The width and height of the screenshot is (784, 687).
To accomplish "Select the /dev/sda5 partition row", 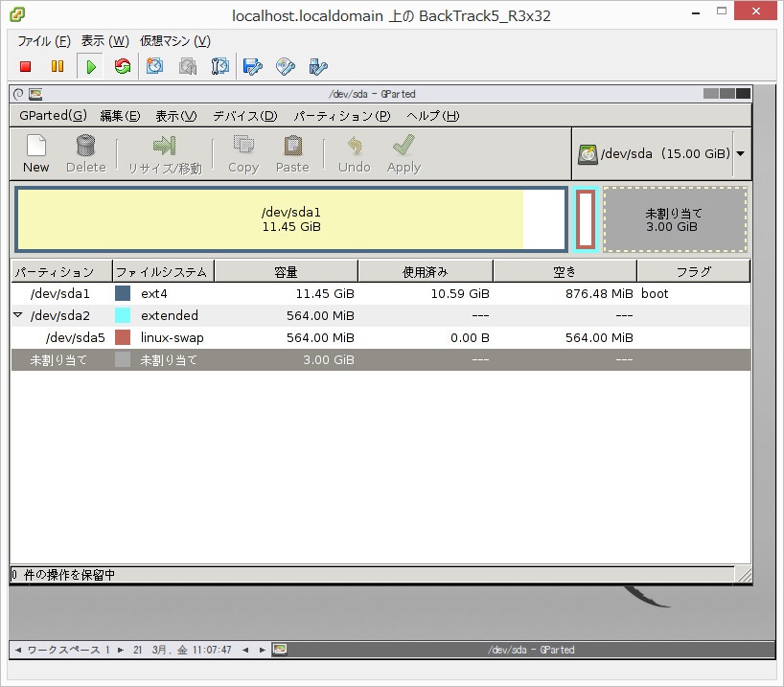I will click(x=380, y=337).
